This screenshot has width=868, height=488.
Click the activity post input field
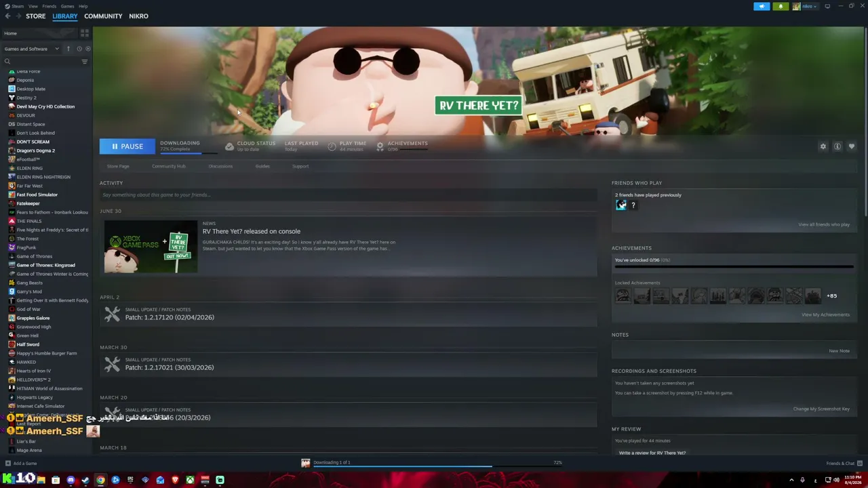click(348, 195)
